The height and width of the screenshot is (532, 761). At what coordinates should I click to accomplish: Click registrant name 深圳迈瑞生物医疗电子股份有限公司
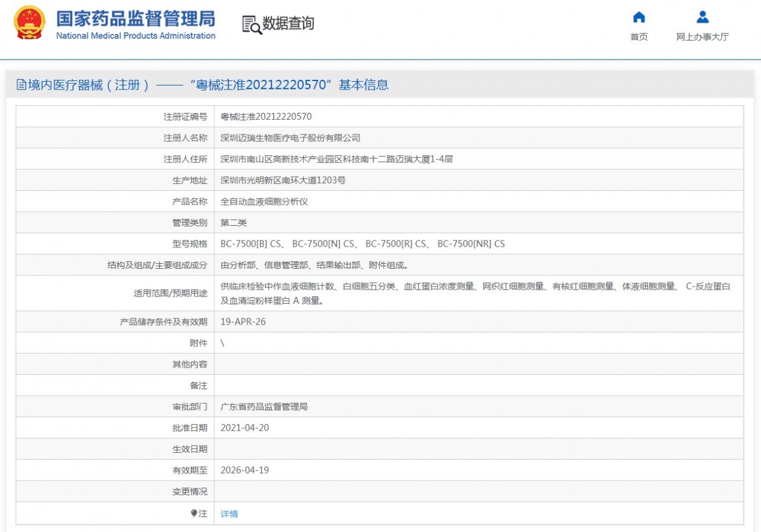click(290, 138)
